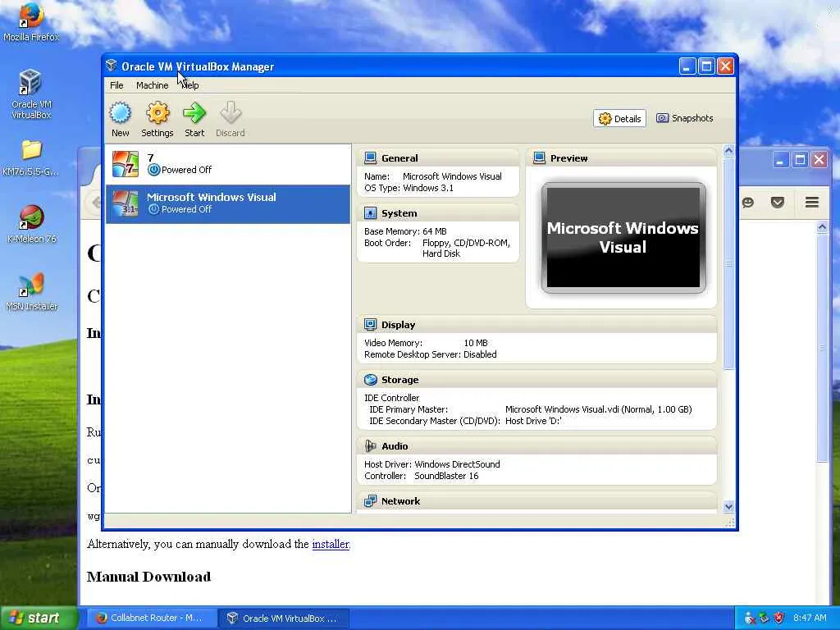Open Settings gear in VirtualBox toolbar
Viewport: 840px width, 630px height.
click(x=157, y=113)
